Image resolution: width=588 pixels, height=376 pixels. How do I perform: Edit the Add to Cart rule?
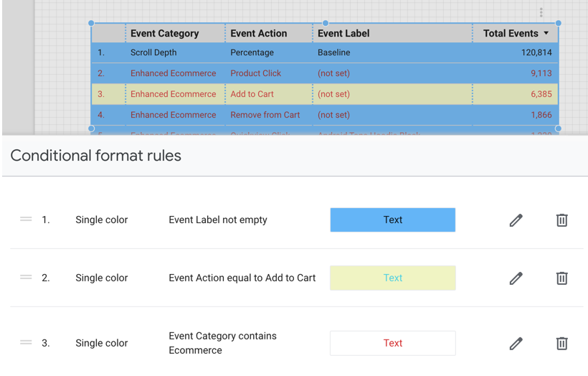pos(516,278)
